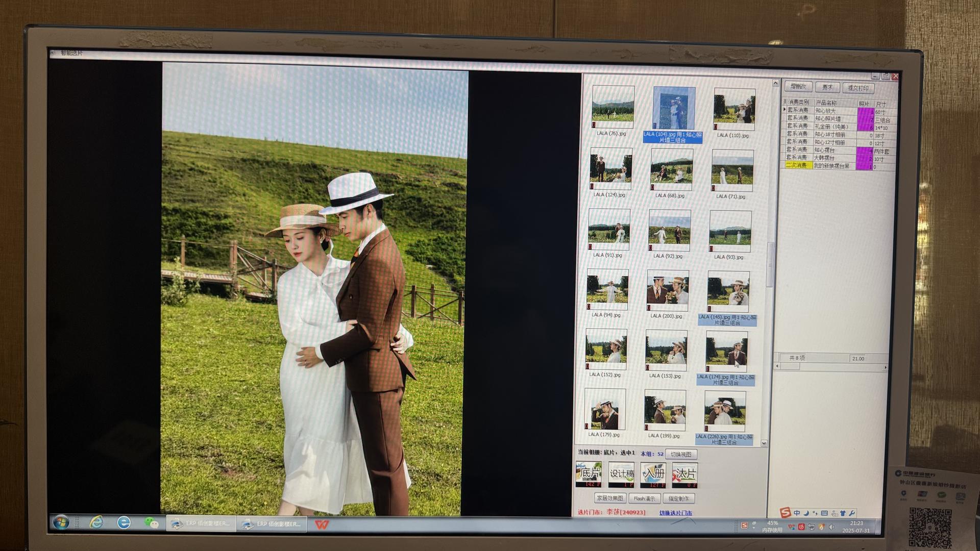Select the 知心12寸相册 product row
980x551 pixels.
(x=840, y=142)
